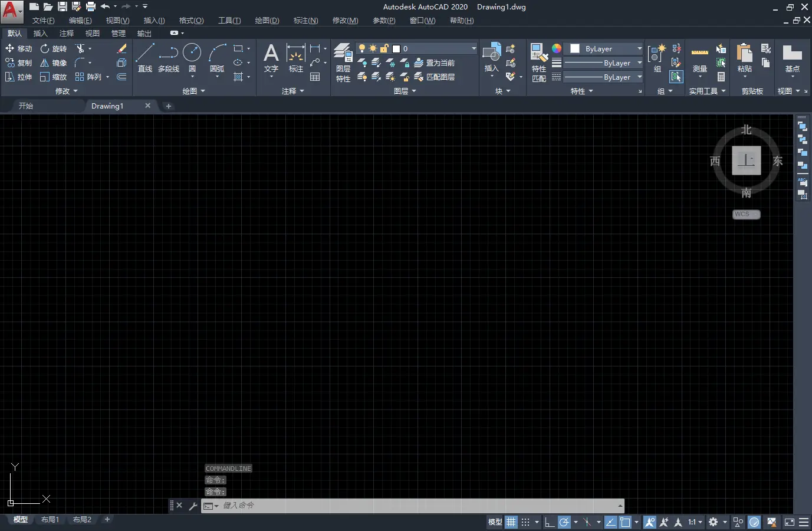Switch to the 布局1 layout tab
This screenshot has height=531, width=812.
tap(50, 520)
